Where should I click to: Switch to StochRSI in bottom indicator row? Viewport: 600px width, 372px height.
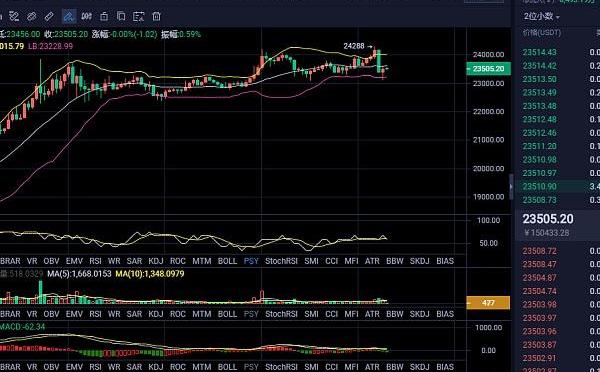pyautogui.click(x=281, y=367)
